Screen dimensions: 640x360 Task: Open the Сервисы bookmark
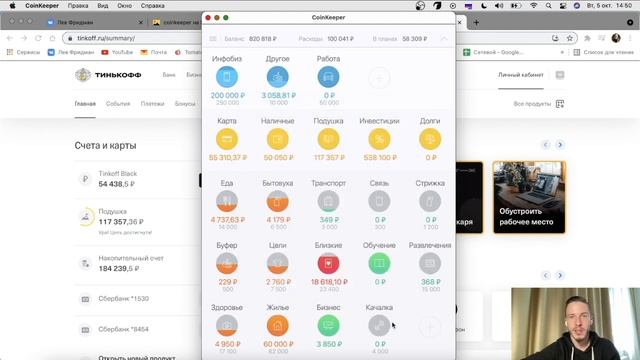click(x=23, y=52)
